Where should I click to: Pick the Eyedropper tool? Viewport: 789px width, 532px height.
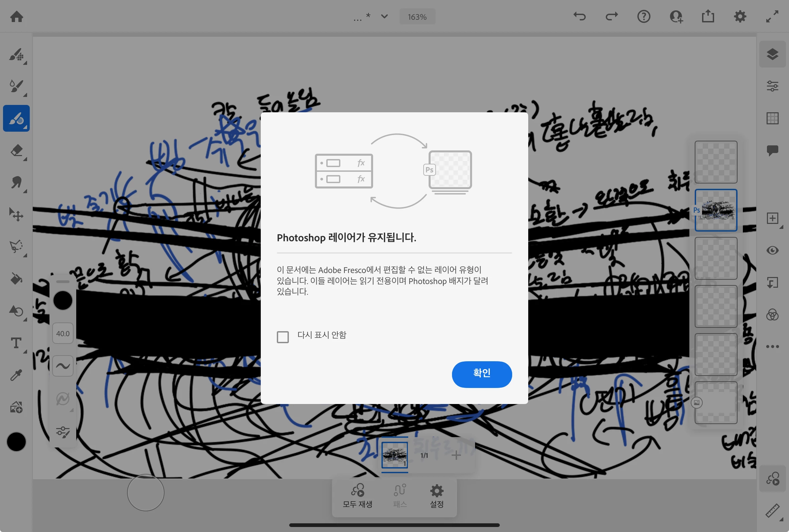click(x=16, y=375)
